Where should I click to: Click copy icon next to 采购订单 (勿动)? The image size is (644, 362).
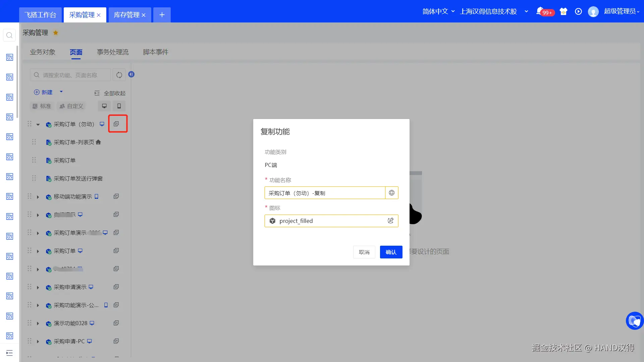click(x=116, y=124)
